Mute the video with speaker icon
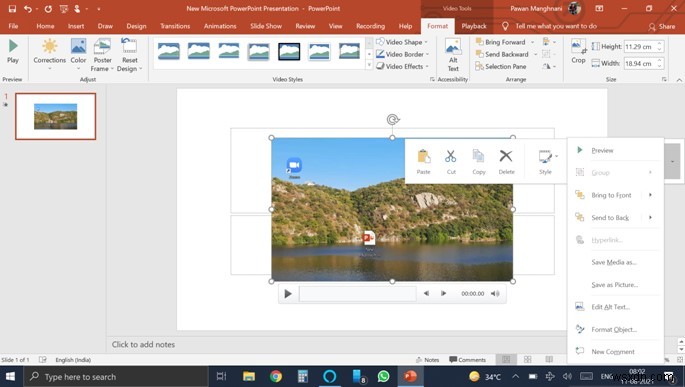The image size is (685, 387). point(495,294)
